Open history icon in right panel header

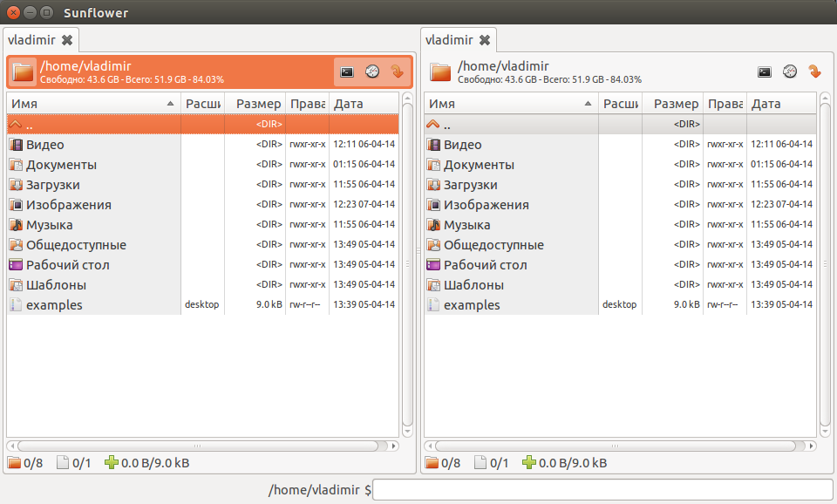[790, 72]
